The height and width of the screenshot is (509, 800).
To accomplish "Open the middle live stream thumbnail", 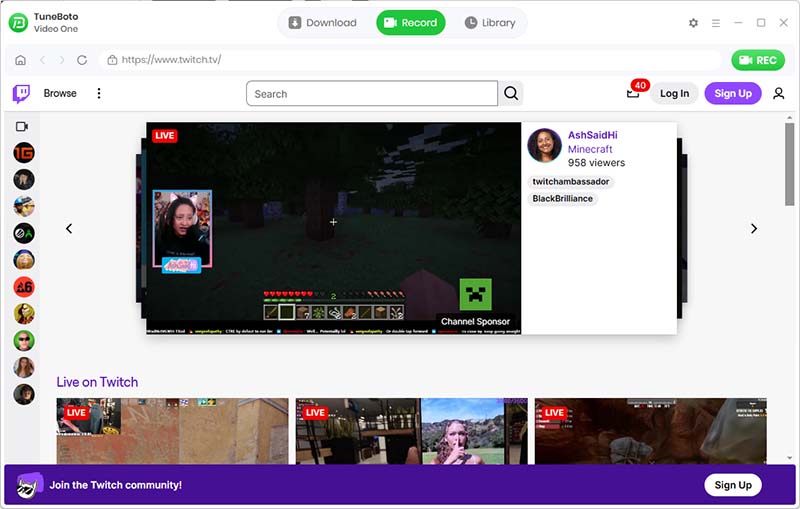I will [x=412, y=431].
